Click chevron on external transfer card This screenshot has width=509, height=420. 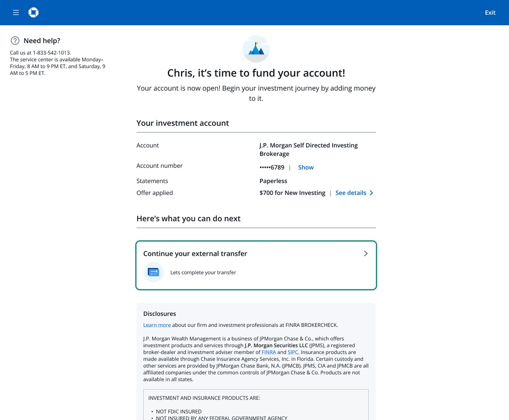coord(366,254)
